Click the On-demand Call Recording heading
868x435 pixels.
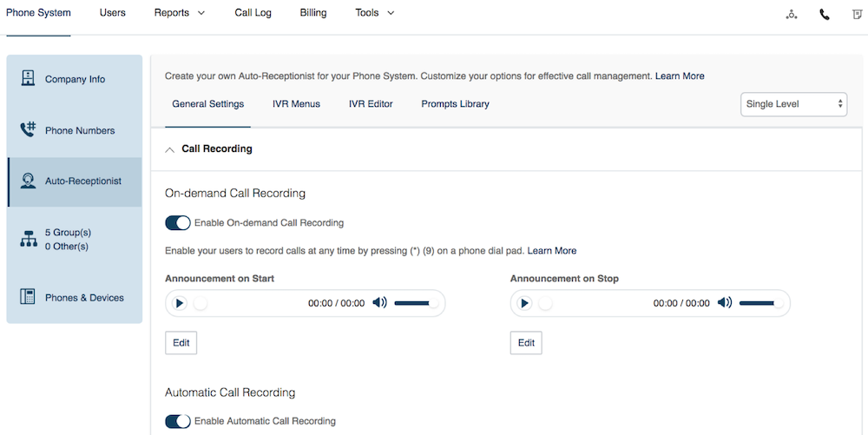[x=235, y=193]
